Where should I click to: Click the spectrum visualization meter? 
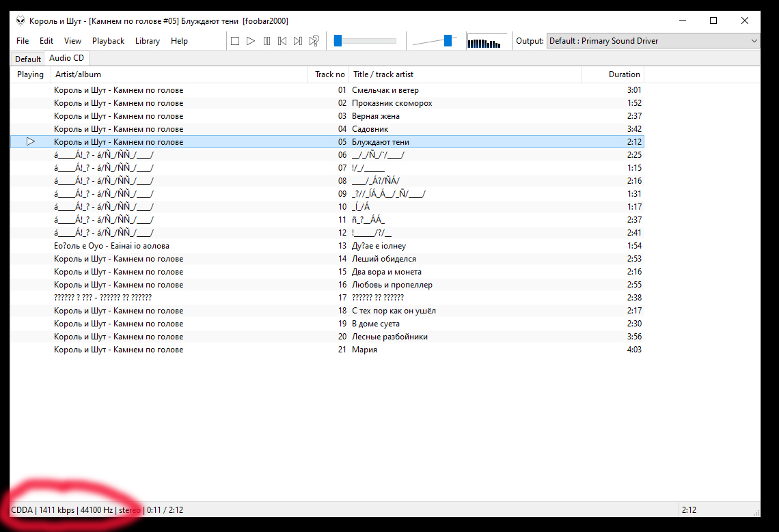(487, 42)
